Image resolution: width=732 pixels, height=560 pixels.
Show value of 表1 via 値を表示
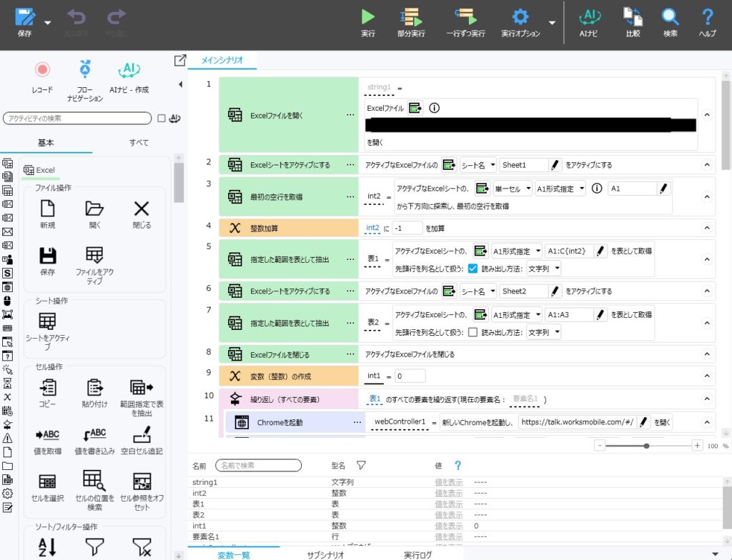pos(449,504)
